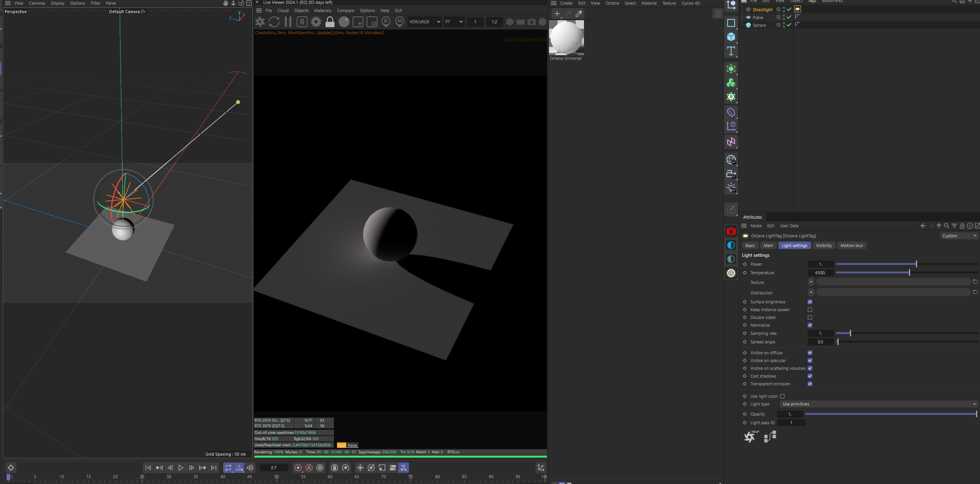Image resolution: width=980 pixels, height=484 pixels.
Task: Select the Sphere object in hierarchy
Action: (x=759, y=25)
